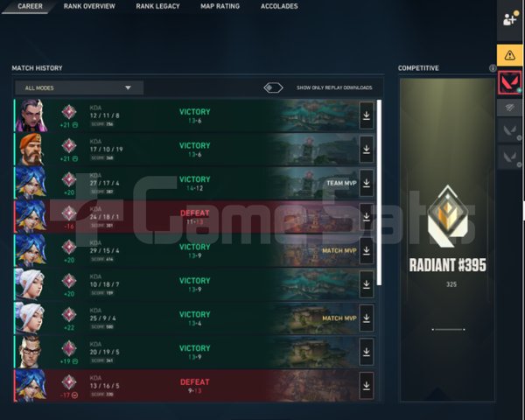This screenshot has width=525, height=420.
Task: Click Match MVP label in 29 / 15 / 4 row
Action: pos(339,251)
